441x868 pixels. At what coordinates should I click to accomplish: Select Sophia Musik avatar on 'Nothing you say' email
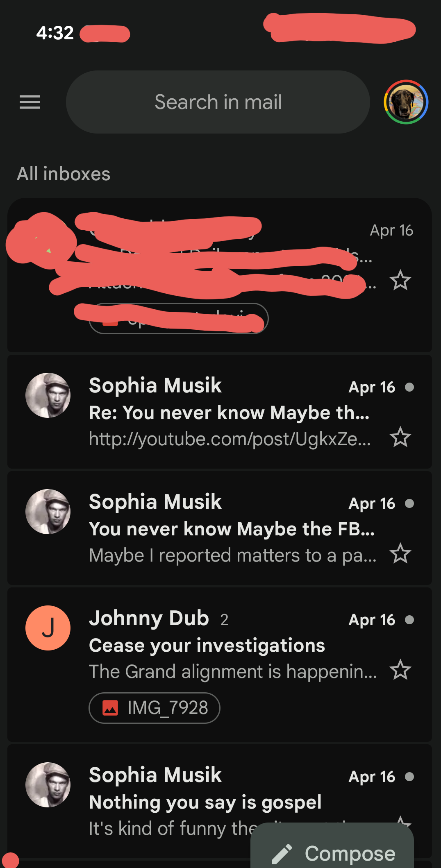(48, 785)
